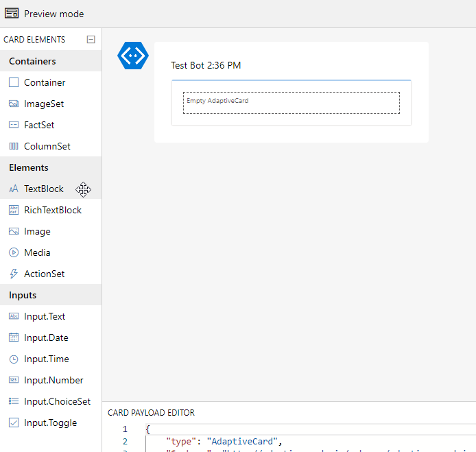This screenshot has width=476, height=452.
Task: Toggle Preview mode
Action: click(x=45, y=14)
